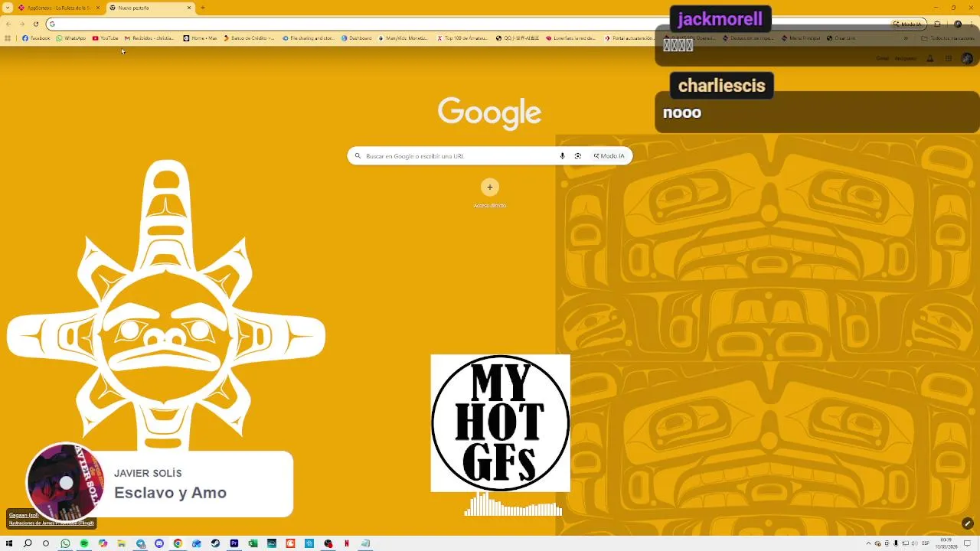Start voice search with microphone icon
Viewport: 980px width, 551px height.
click(x=562, y=155)
